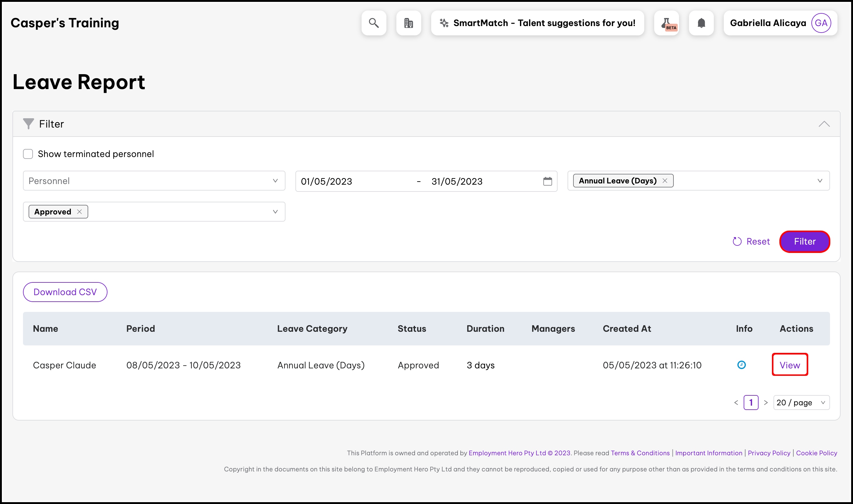The height and width of the screenshot is (504, 853).
Task: Enable Show terminated personnel checkbox
Action: [x=28, y=154]
